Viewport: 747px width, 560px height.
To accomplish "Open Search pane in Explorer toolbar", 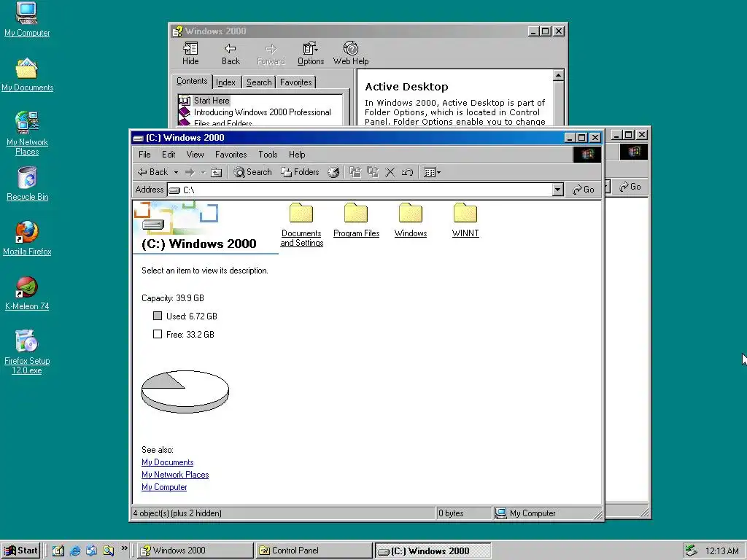I will (252, 172).
